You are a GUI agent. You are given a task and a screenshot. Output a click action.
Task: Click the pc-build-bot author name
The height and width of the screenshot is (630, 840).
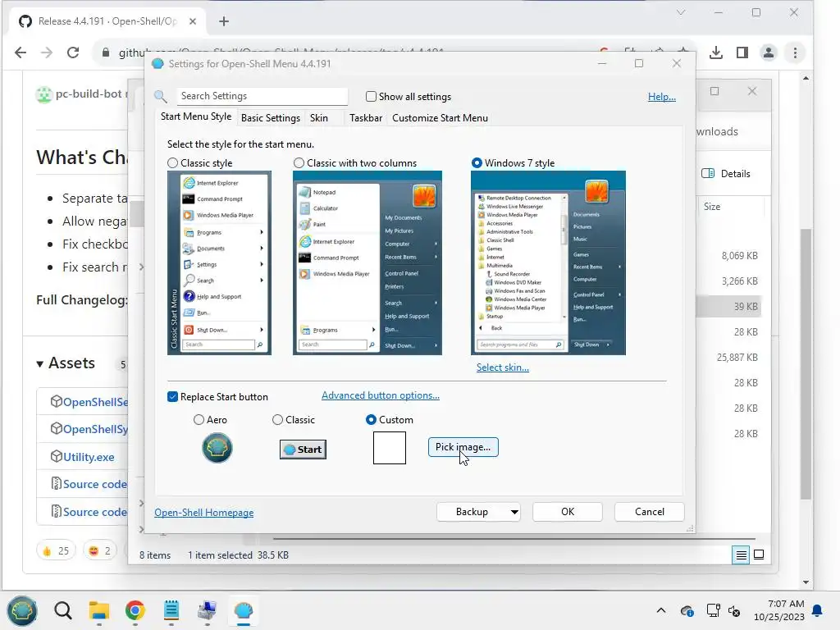(89, 94)
